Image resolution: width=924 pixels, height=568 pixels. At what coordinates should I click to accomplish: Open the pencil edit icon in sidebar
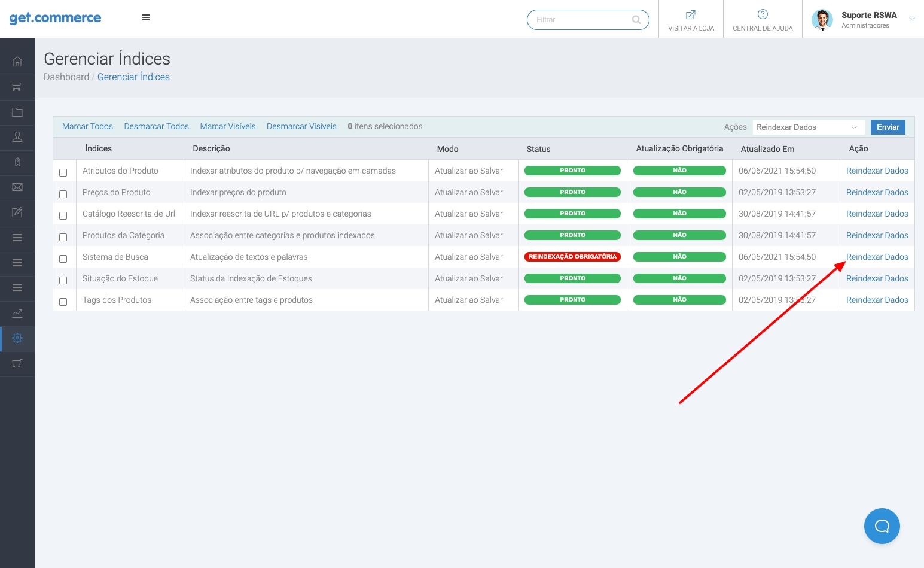(x=17, y=212)
